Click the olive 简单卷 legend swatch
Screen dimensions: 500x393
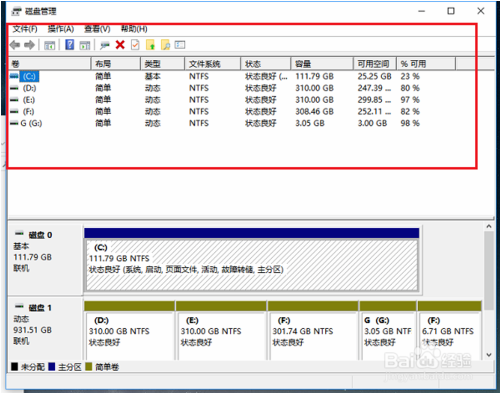tap(88, 367)
